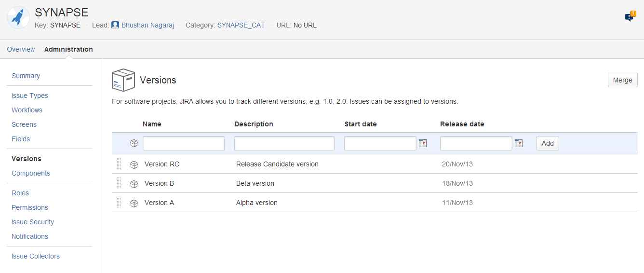644x273 pixels.
Task: Click the drag handle for Version RC
Action: (x=119, y=164)
